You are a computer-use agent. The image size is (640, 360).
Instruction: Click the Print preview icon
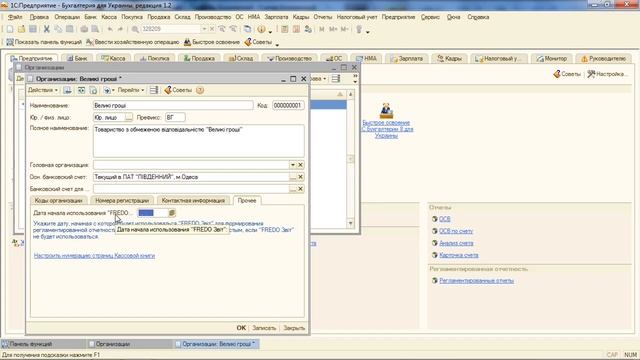coord(95,29)
